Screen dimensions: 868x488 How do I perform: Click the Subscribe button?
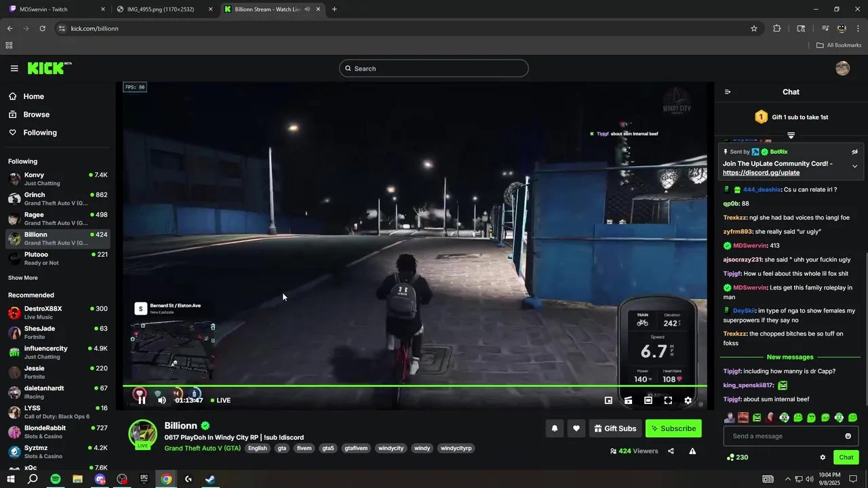673,428
